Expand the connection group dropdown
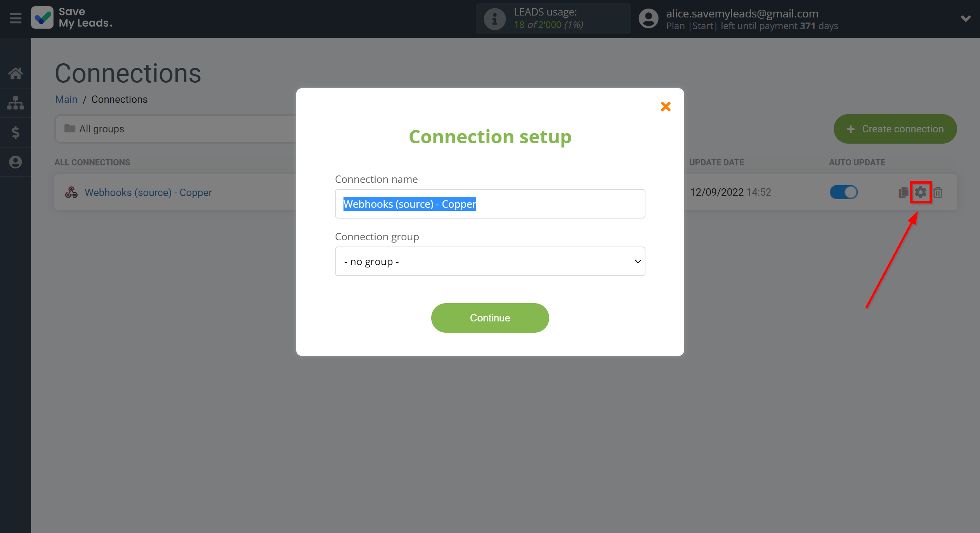Image resolution: width=980 pixels, height=533 pixels. click(x=490, y=261)
